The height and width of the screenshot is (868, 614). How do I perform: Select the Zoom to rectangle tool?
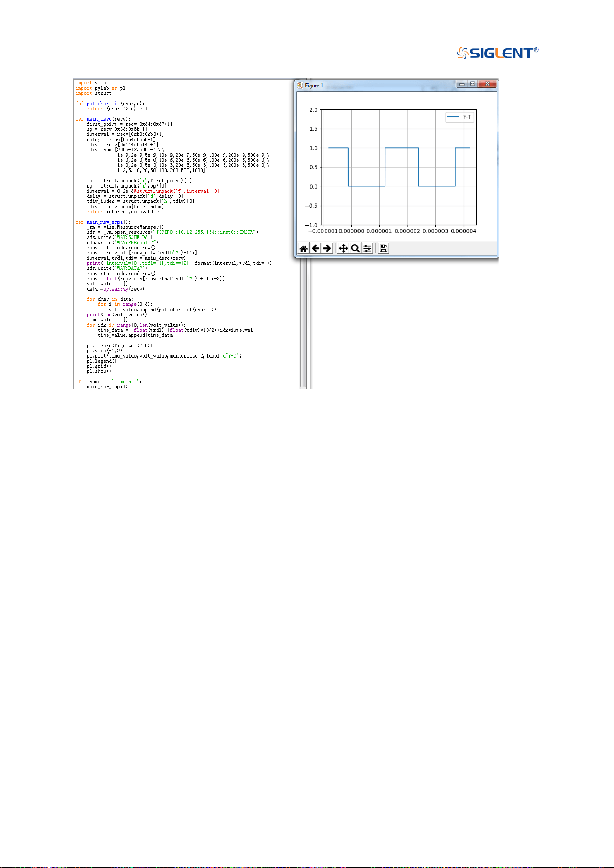click(355, 248)
